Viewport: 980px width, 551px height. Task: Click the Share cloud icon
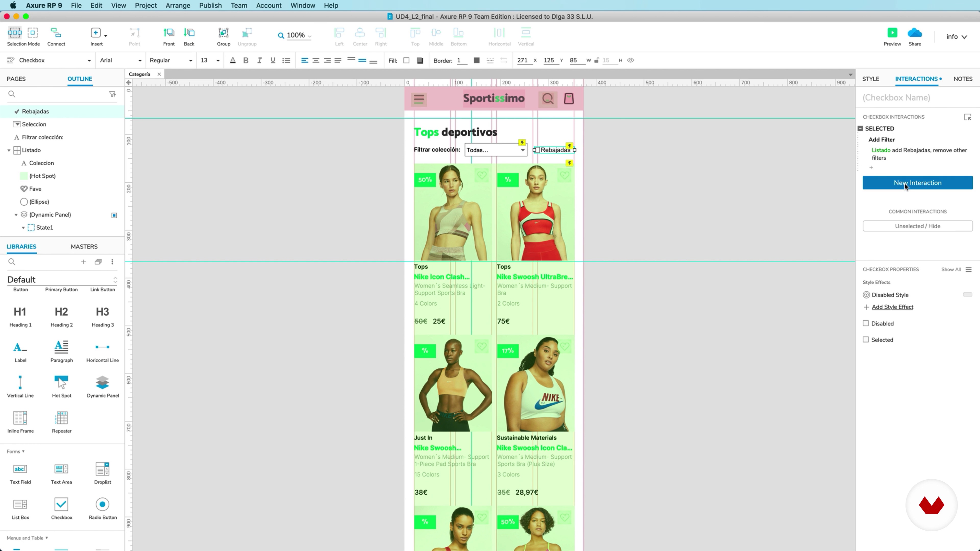[915, 33]
